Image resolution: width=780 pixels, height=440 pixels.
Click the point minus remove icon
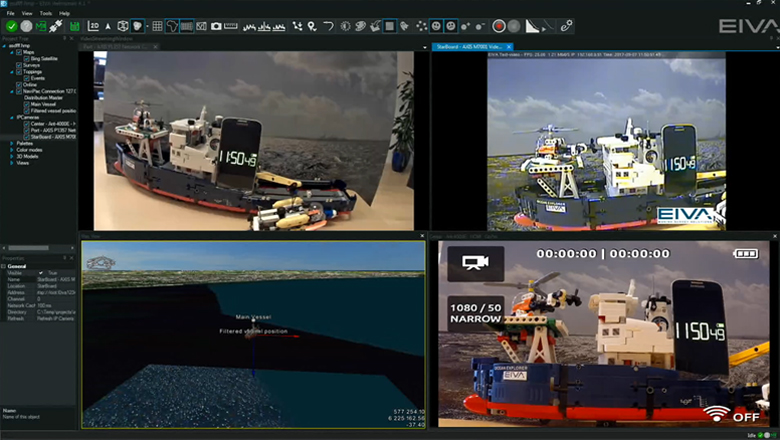[x=480, y=26]
